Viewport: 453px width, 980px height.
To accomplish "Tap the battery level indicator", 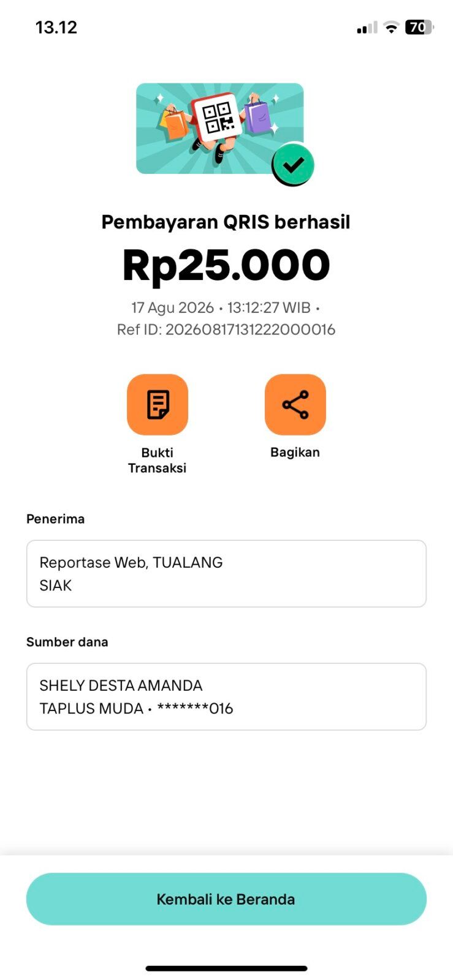I will pyautogui.click(x=419, y=27).
